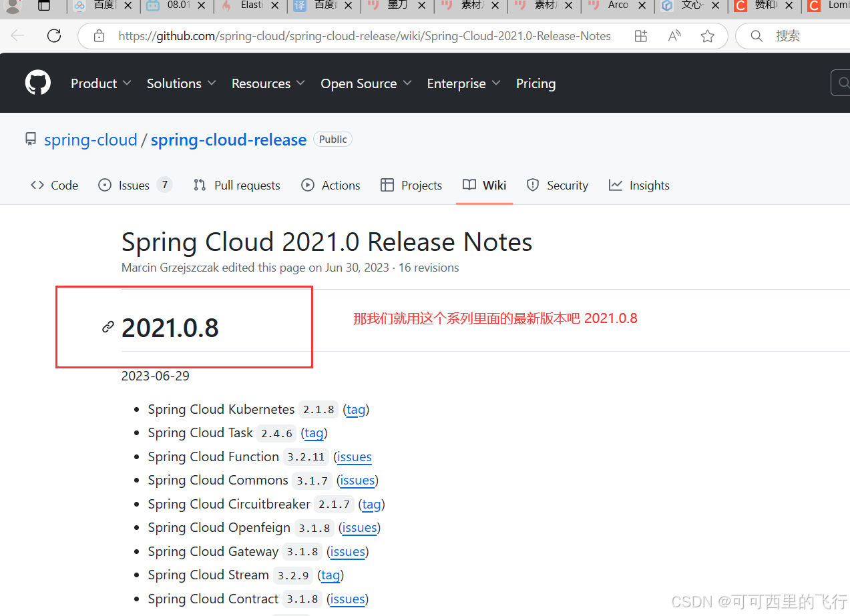Screen dimensions: 850x616
Task: Click the anchor link icon beside 2021.0.8
Action: [108, 327]
